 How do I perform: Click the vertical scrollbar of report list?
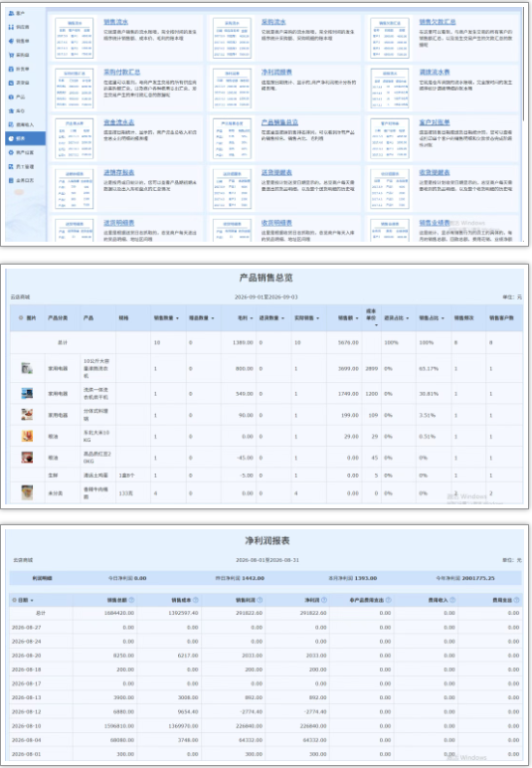coord(524,64)
